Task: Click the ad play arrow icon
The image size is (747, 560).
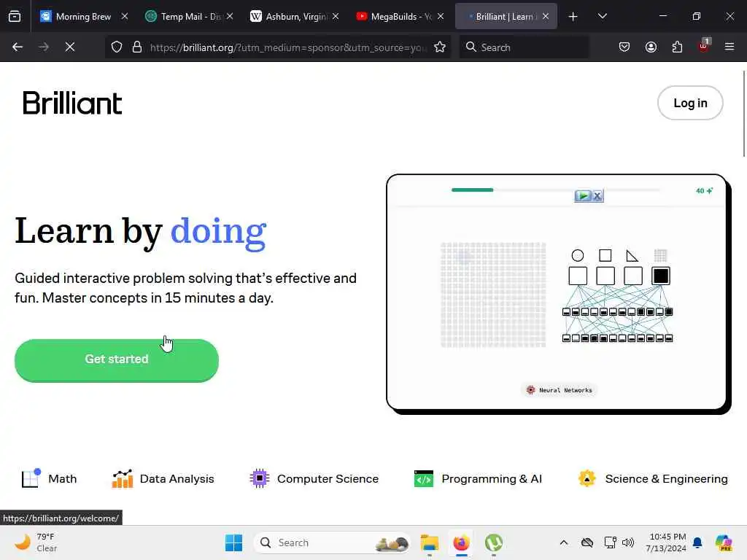Action: tap(583, 195)
